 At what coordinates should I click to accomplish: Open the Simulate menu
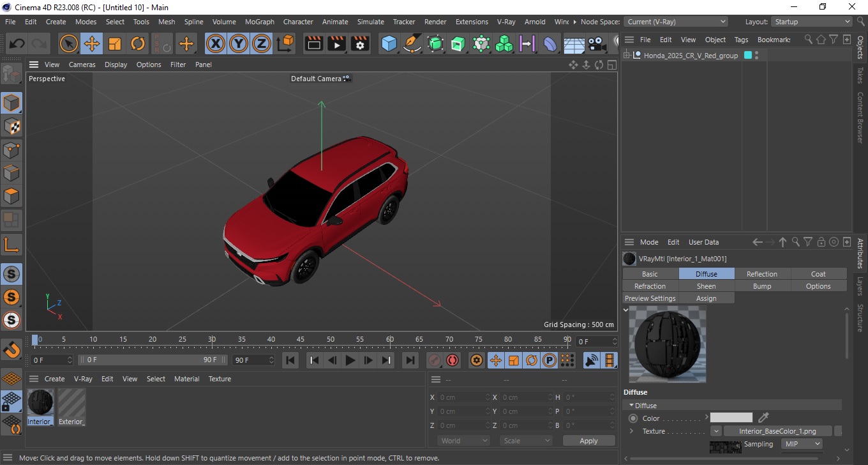tap(371, 22)
